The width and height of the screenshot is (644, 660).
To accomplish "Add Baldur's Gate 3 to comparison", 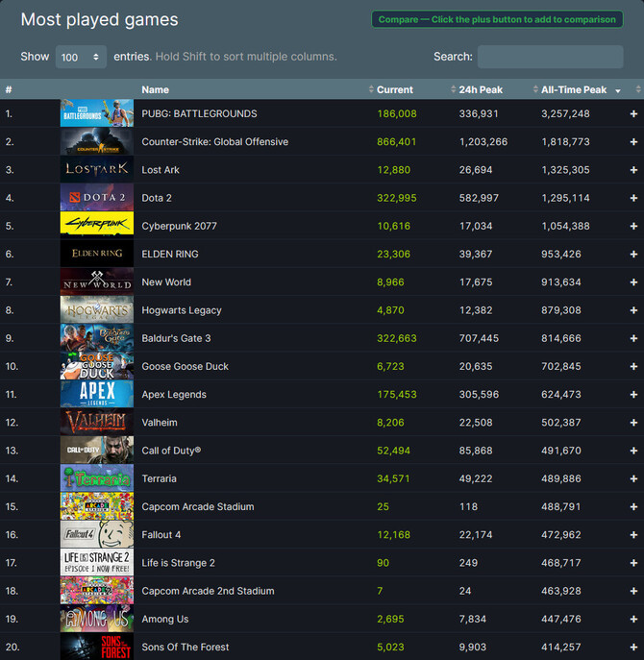I will pos(633,338).
